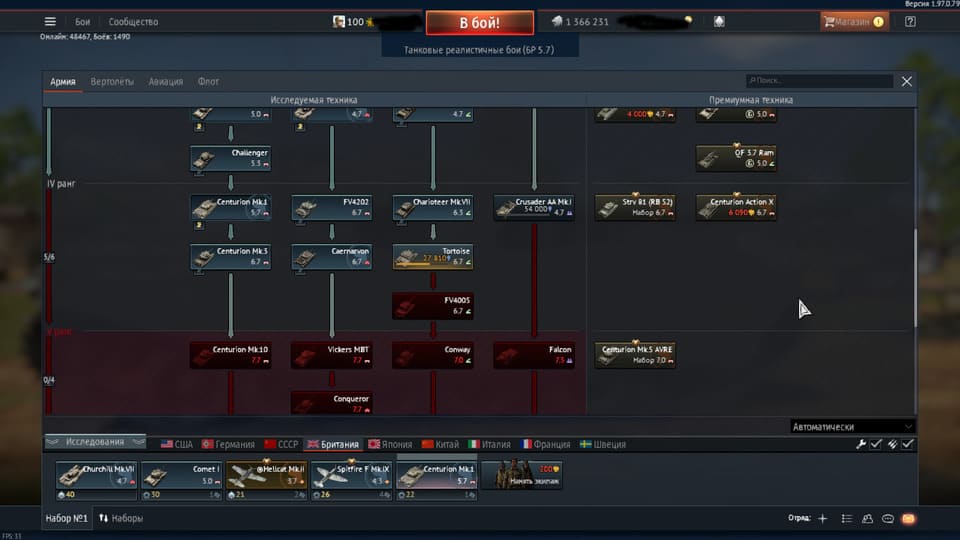Open the Сообщество menu
This screenshot has width=960, height=540.
pyautogui.click(x=133, y=21)
